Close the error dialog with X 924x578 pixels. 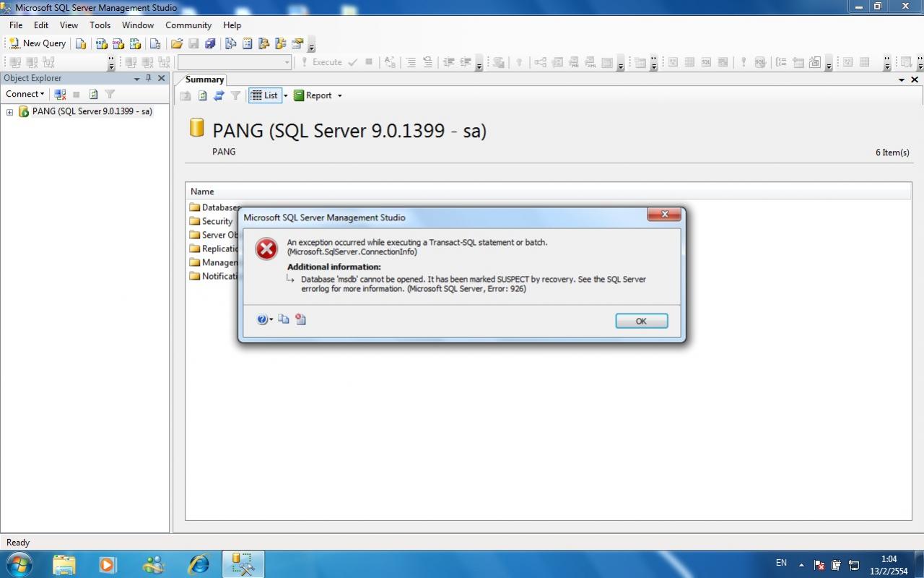pos(664,214)
